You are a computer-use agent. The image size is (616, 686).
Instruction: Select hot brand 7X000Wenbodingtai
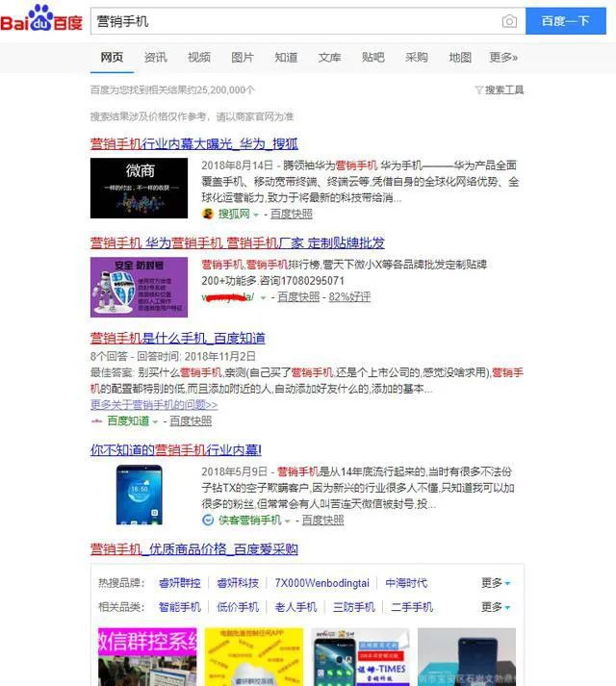click(321, 583)
